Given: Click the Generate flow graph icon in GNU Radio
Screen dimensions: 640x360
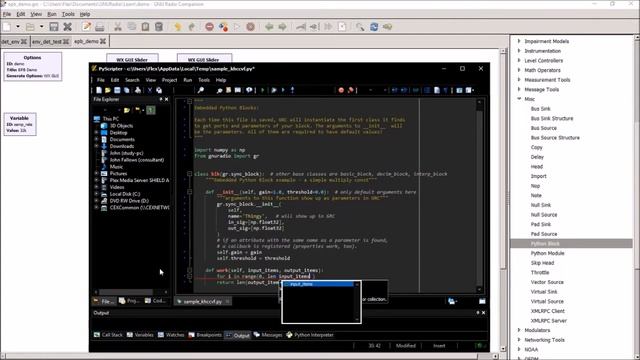Looking at the screenshot, I should pyautogui.click(x=223, y=27).
